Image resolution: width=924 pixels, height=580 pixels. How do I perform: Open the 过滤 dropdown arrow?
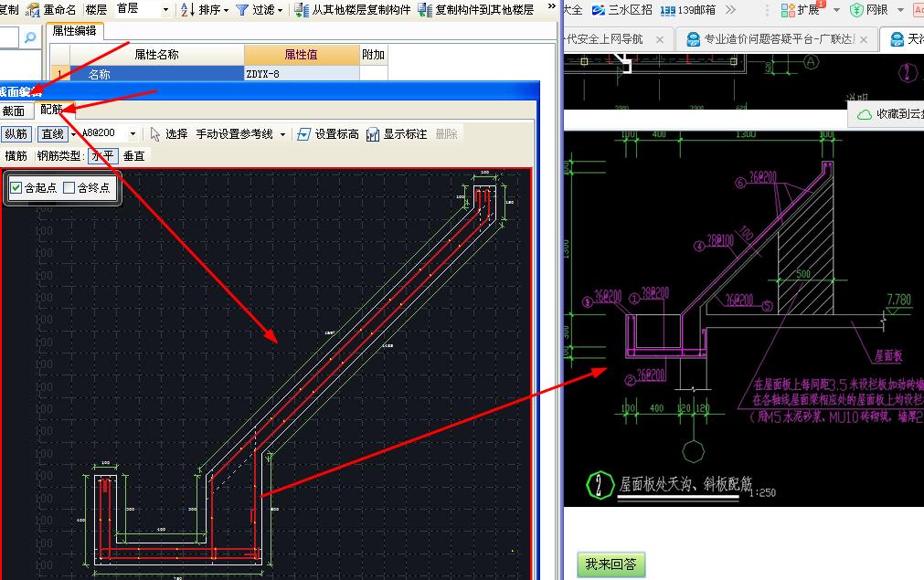tap(280, 10)
